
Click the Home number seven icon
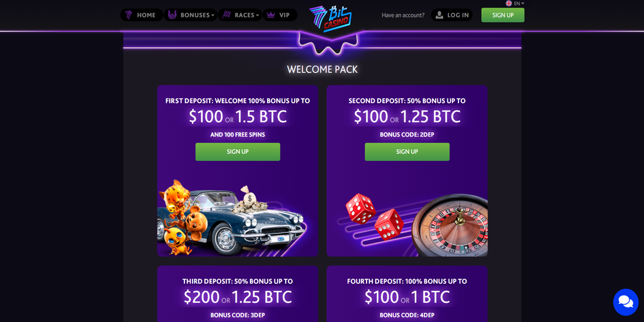click(129, 15)
